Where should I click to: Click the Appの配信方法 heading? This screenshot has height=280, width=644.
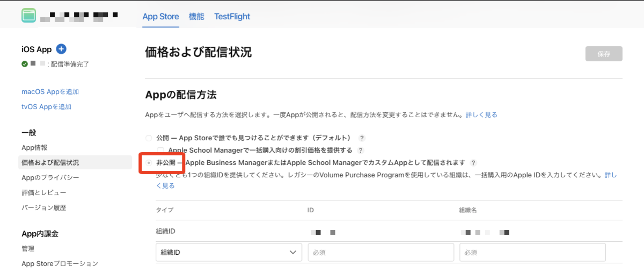point(181,95)
